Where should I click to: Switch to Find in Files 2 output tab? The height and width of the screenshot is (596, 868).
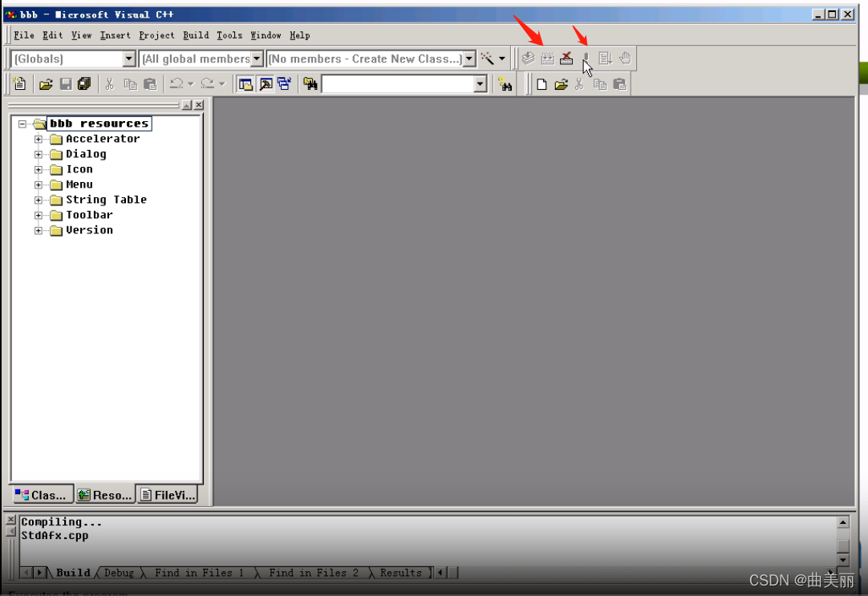314,573
